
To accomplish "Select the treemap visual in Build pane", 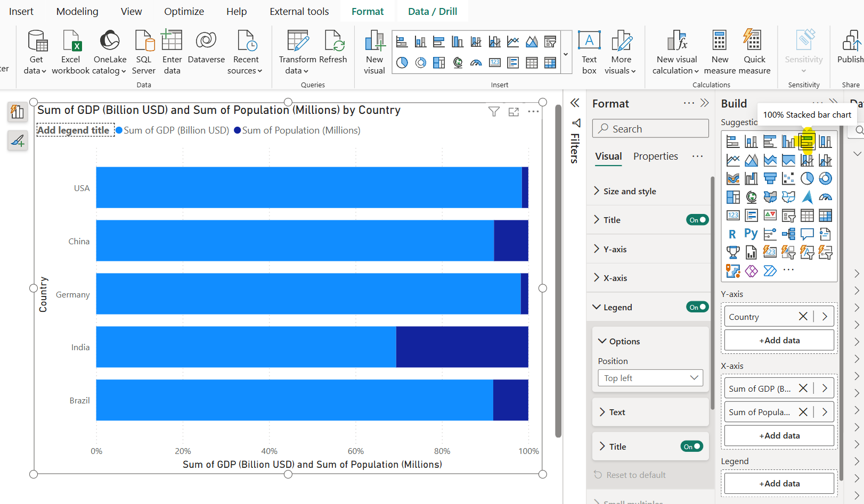I will tap(733, 197).
